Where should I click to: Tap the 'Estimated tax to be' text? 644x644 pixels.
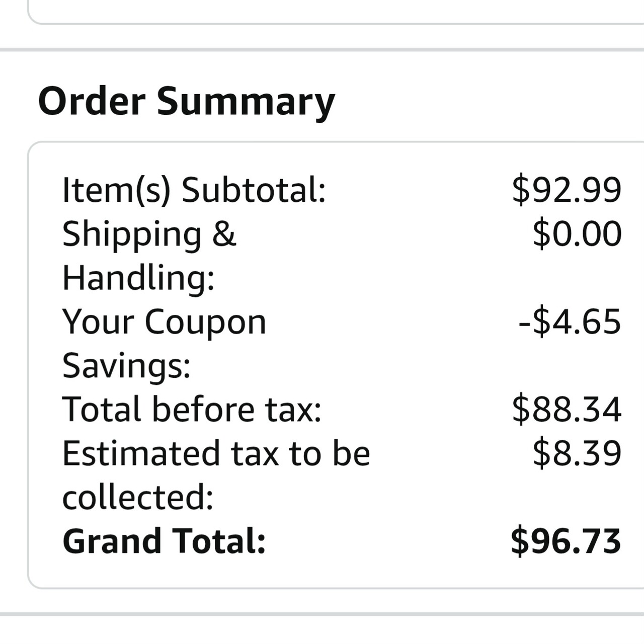216,453
